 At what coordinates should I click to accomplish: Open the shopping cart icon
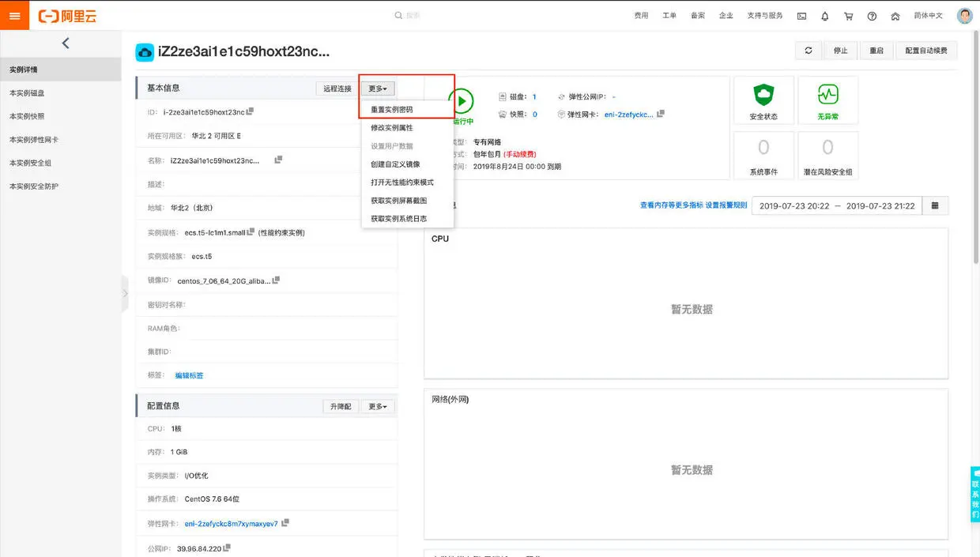pyautogui.click(x=848, y=16)
